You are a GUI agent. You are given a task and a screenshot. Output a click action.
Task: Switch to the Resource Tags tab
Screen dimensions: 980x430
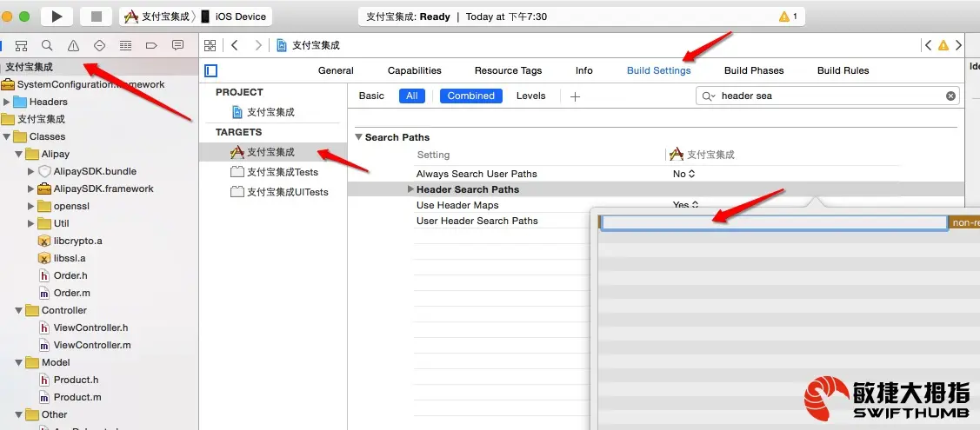(508, 70)
